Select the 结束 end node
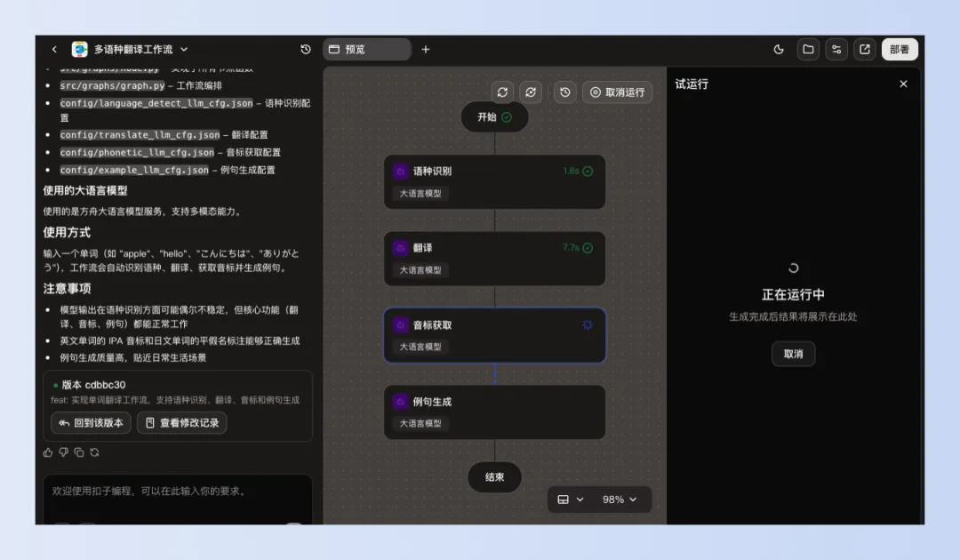 (x=495, y=476)
